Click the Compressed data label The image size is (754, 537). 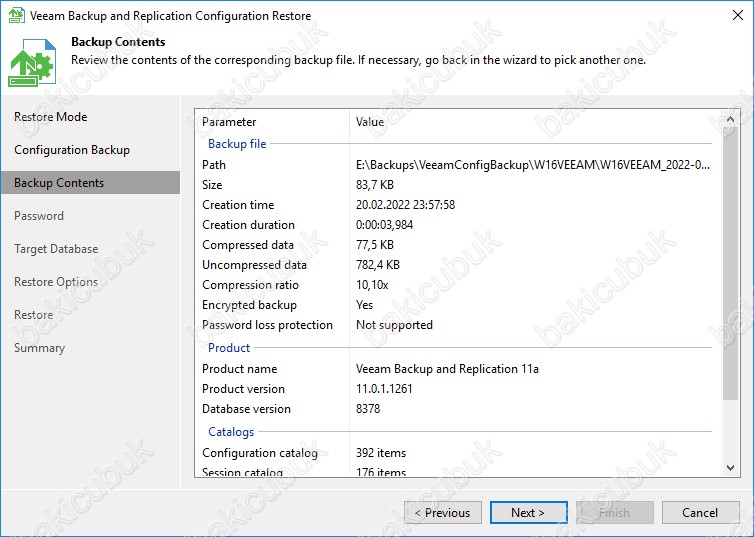(x=248, y=245)
